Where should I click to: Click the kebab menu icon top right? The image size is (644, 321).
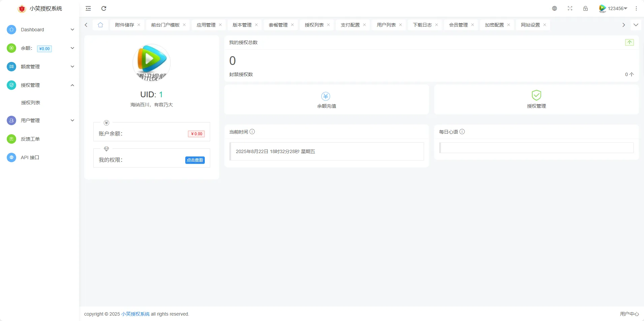pyautogui.click(x=636, y=8)
